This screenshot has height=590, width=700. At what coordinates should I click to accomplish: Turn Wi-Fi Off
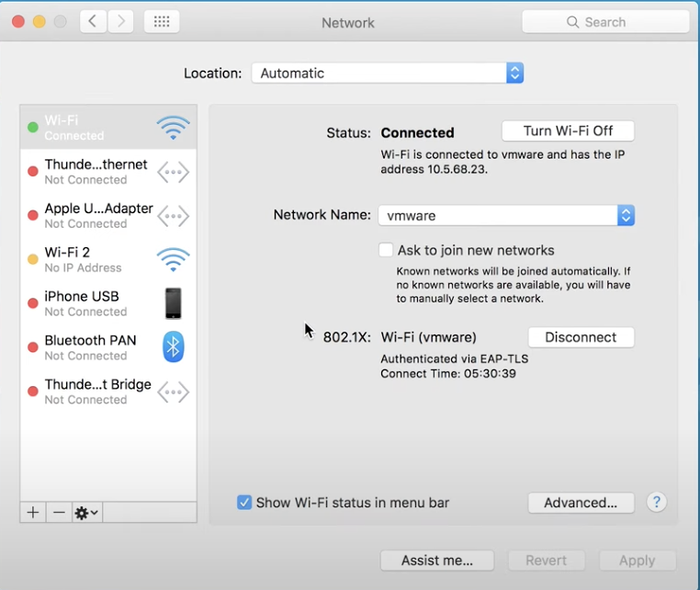pyautogui.click(x=568, y=130)
